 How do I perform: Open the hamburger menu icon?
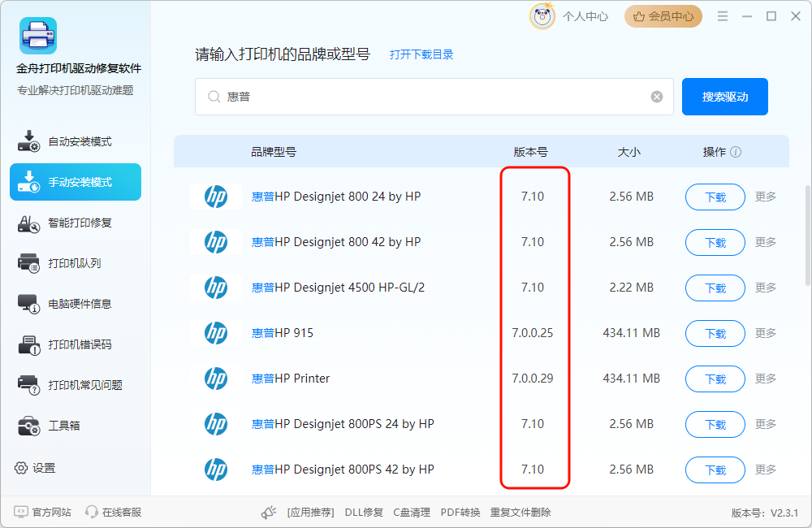point(723,16)
